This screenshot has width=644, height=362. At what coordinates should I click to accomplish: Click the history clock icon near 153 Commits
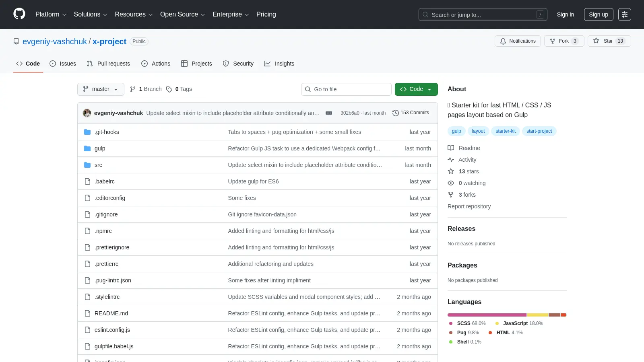(x=396, y=113)
